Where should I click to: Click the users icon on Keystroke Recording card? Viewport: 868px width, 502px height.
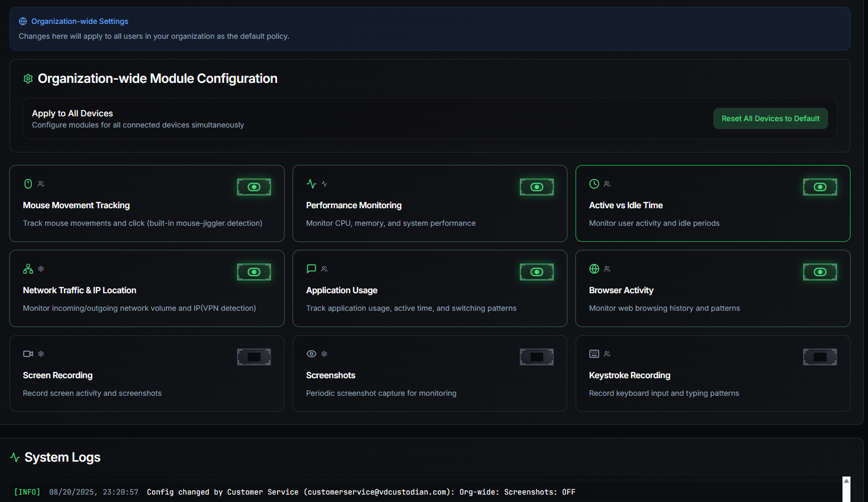(x=606, y=354)
